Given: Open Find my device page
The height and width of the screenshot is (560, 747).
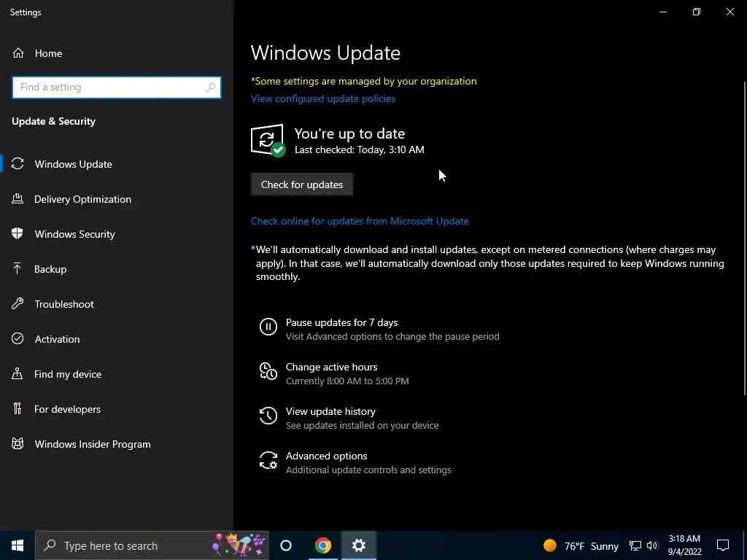Looking at the screenshot, I should pyautogui.click(x=117, y=374).
